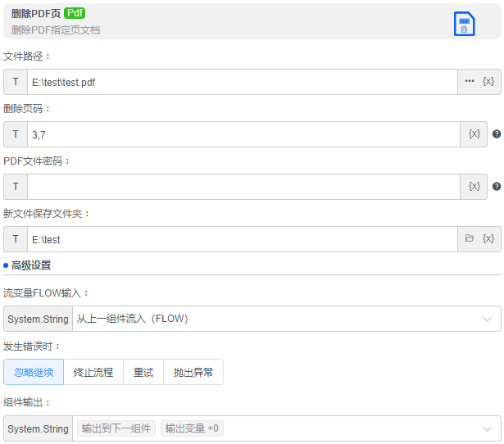Click System.String label in 组件输出
The height and width of the screenshot is (444, 504).
[x=38, y=428]
